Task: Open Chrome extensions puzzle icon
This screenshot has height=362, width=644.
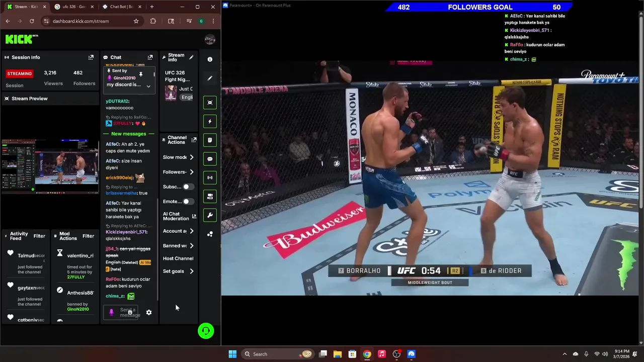Action: pyautogui.click(x=153, y=21)
